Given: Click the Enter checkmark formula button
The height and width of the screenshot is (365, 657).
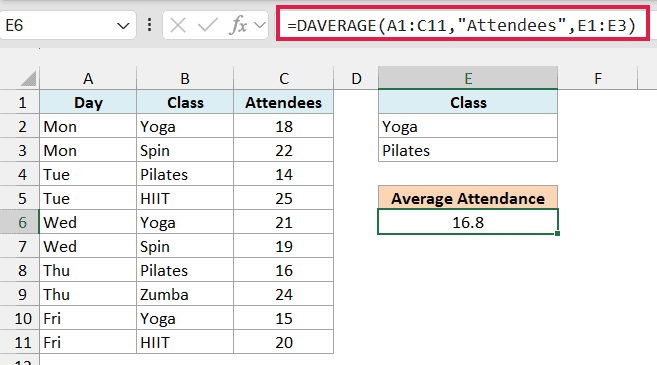Looking at the screenshot, I should (x=208, y=26).
